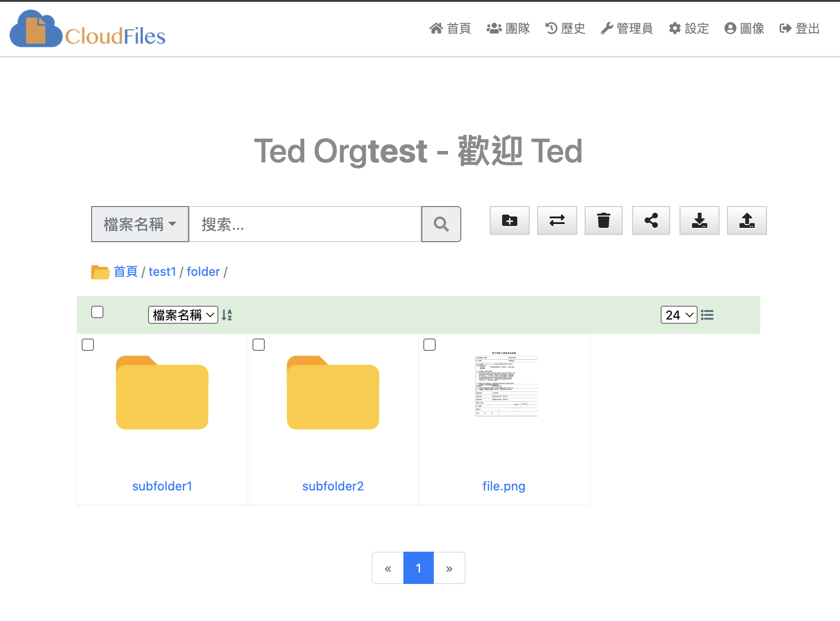Open the 設定 settings menu item

pyautogui.click(x=689, y=28)
